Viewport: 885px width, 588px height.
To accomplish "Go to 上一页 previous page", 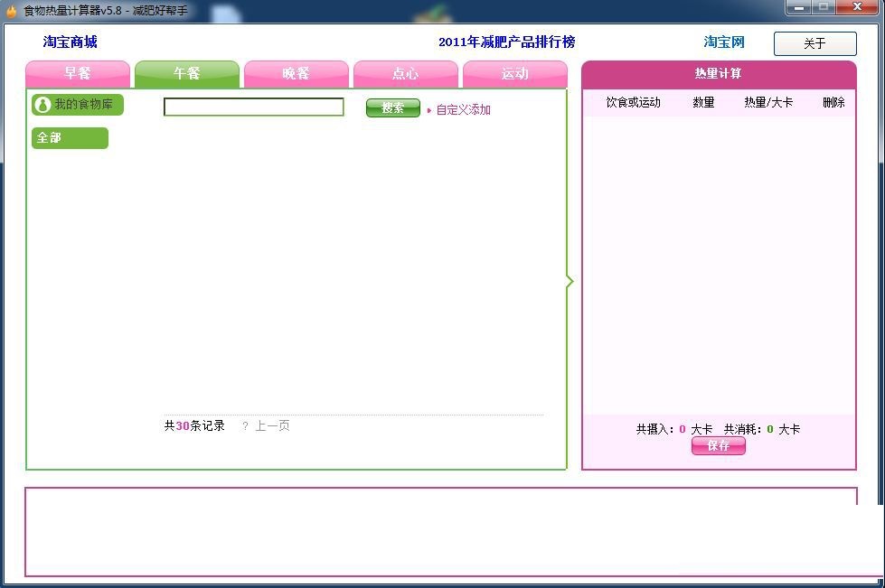I will click(x=273, y=425).
